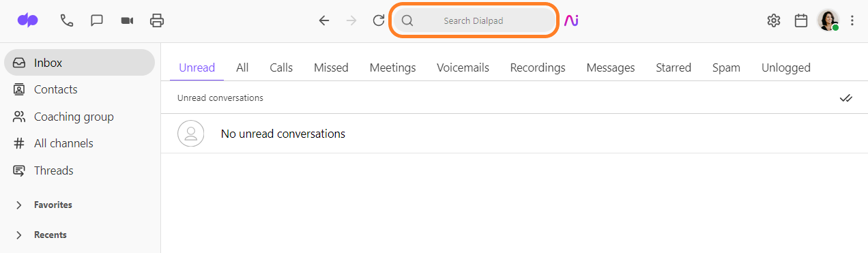
Task: Open settings gear icon
Action: click(x=773, y=20)
